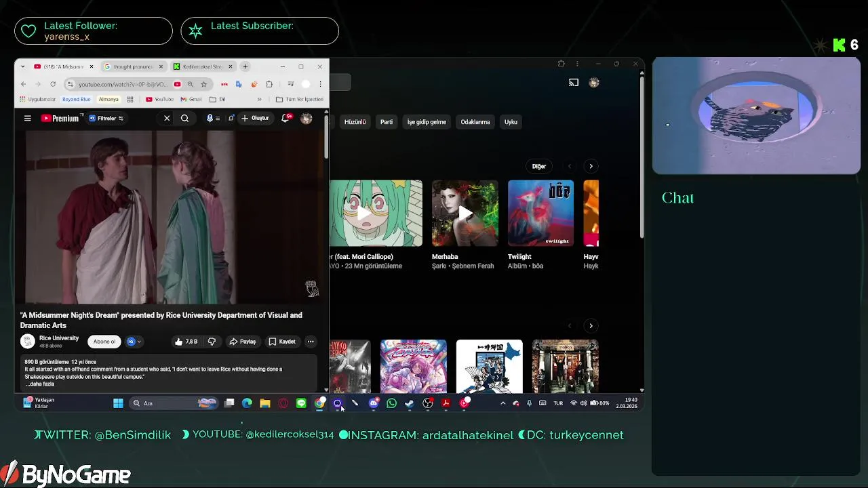Open Chrome tab search dropdown arrow
Image resolution: width=868 pixels, height=488 pixels.
coord(23,66)
